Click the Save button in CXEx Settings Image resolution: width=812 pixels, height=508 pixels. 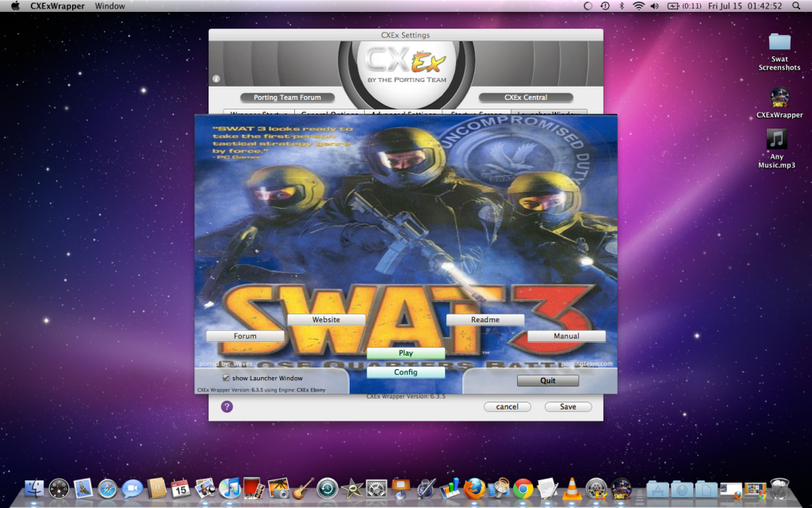pyautogui.click(x=568, y=407)
